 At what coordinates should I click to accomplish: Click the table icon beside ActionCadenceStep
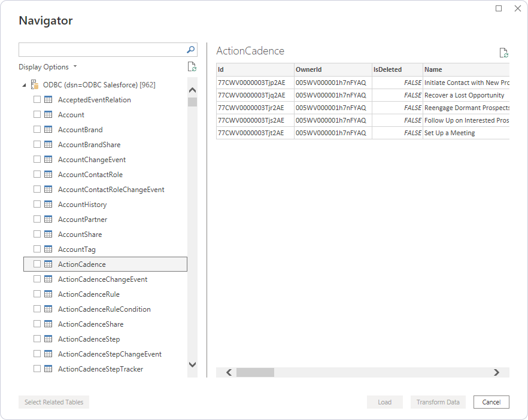tap(48, 339)
